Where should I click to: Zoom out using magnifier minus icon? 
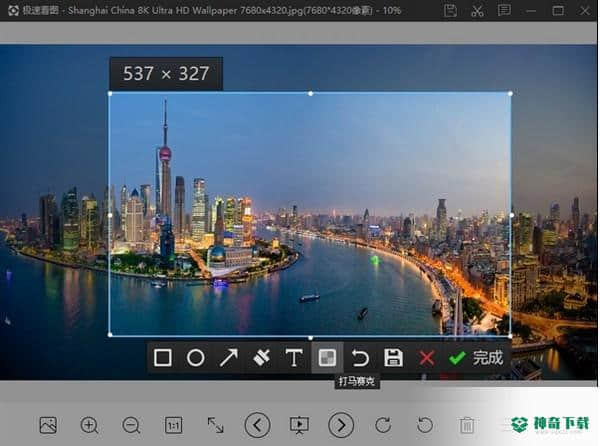[x=131, y=425]
